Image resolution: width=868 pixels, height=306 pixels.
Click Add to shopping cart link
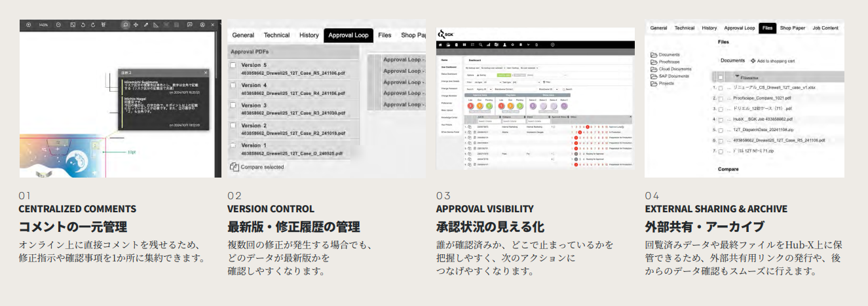point(776,61)
